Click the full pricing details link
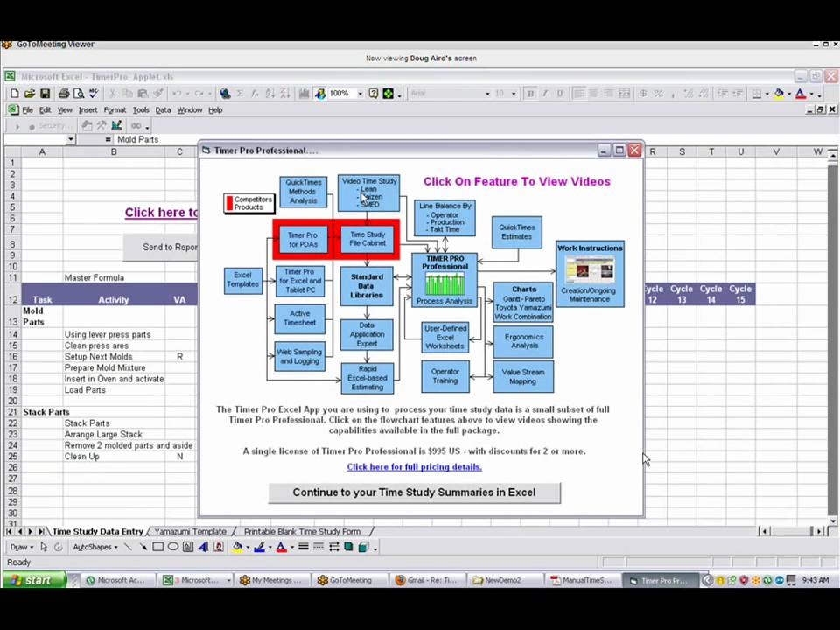 pyautogui.click(x=414, y=466)
